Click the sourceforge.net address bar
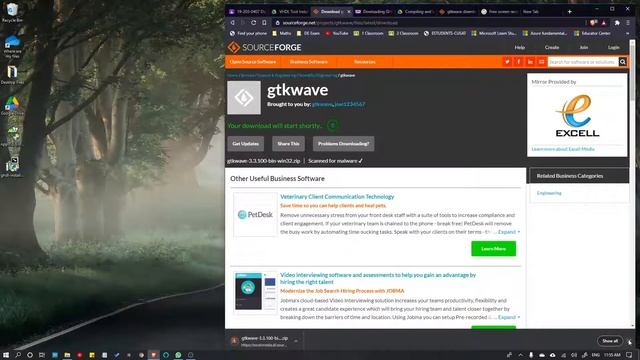640x360 pixels. click(429, 23)
